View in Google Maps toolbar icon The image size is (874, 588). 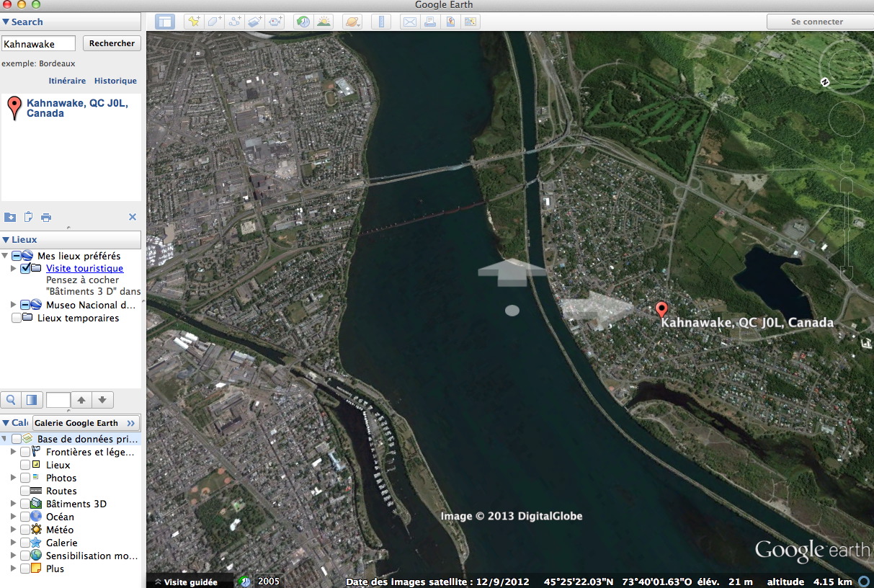[471, 22]
